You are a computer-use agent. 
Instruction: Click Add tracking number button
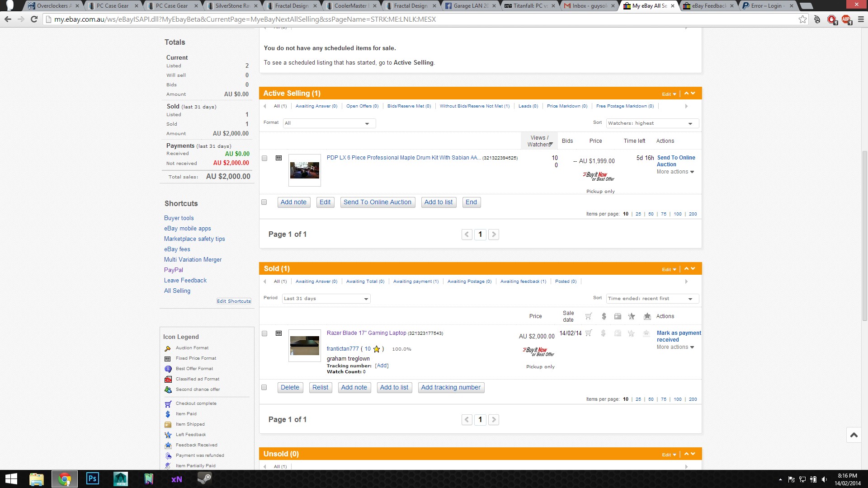451,387
